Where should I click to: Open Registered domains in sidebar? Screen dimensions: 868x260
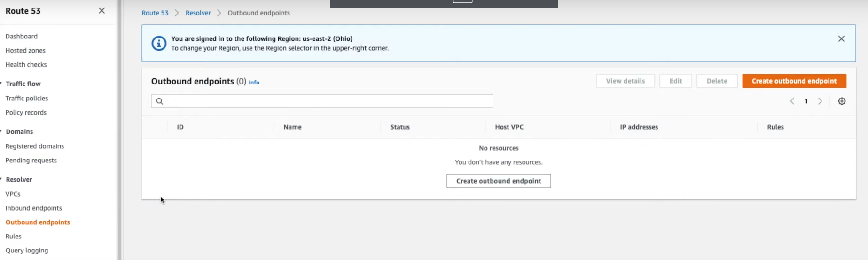[x=35, y=146]
